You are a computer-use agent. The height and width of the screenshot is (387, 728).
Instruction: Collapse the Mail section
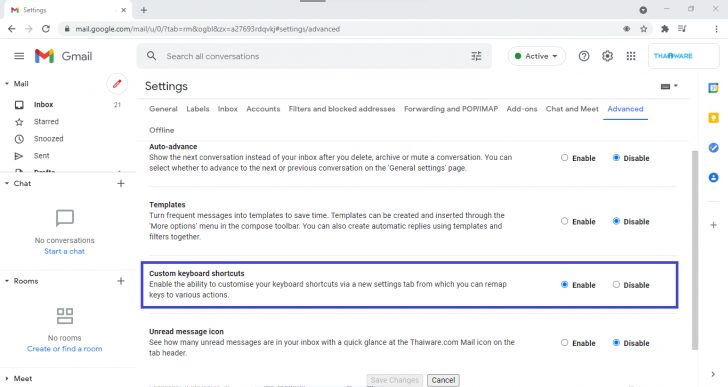click(x=7, y=84)
